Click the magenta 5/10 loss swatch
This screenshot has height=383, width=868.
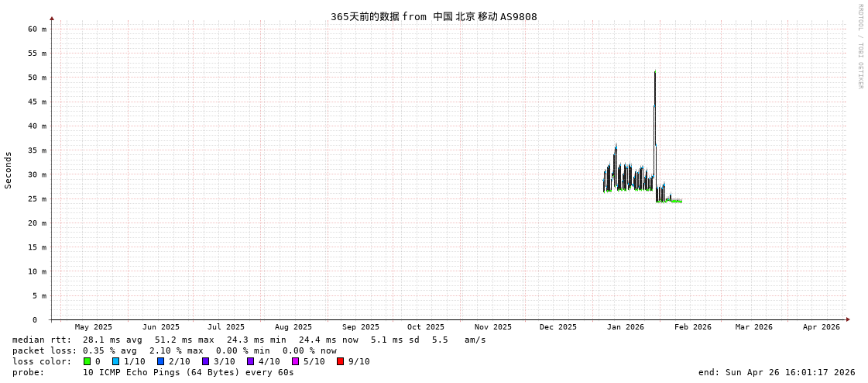click(x=295, y=361)
